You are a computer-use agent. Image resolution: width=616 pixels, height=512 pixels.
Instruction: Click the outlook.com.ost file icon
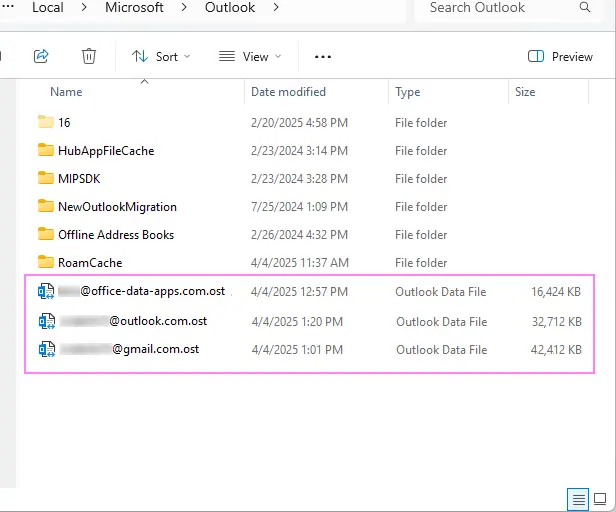[x=46, y=321]
